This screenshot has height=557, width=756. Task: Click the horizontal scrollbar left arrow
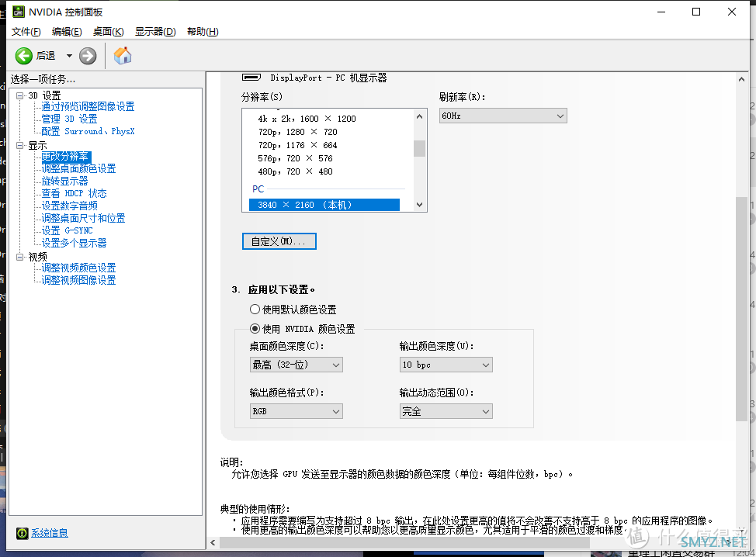(x=213, y=542)
